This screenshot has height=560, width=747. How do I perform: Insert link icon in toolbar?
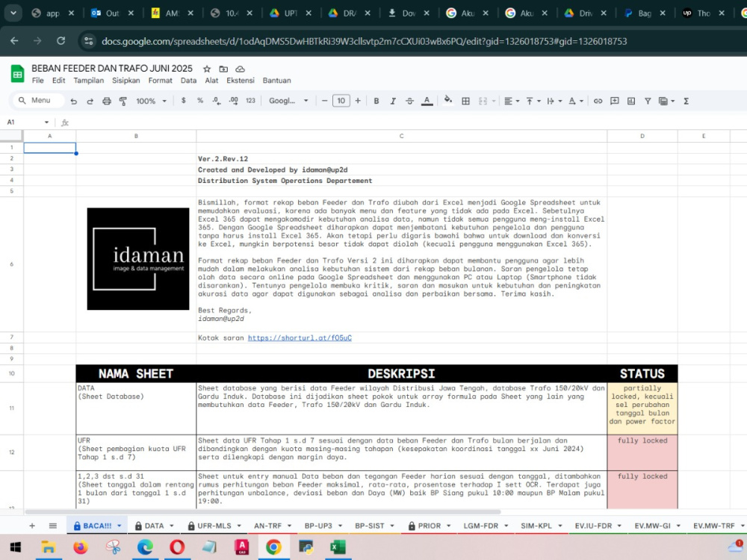598,101
